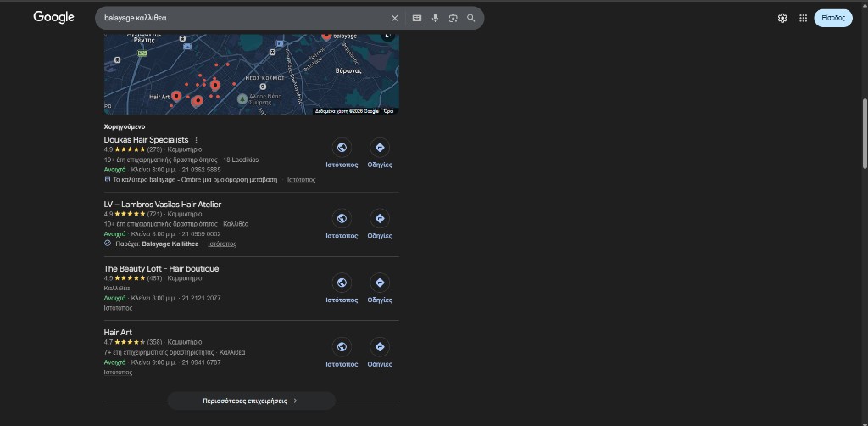
Task: Click the ΝΕΟΣ ΚΟΣΜΟΣ label on the map
Action: (265, 78)
